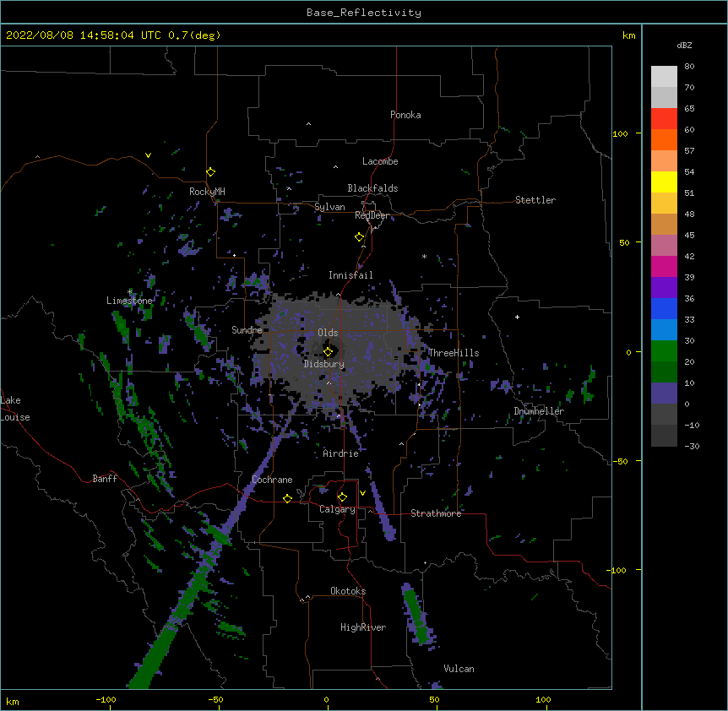Click the RedDeer city label

(x=372, y=215)
